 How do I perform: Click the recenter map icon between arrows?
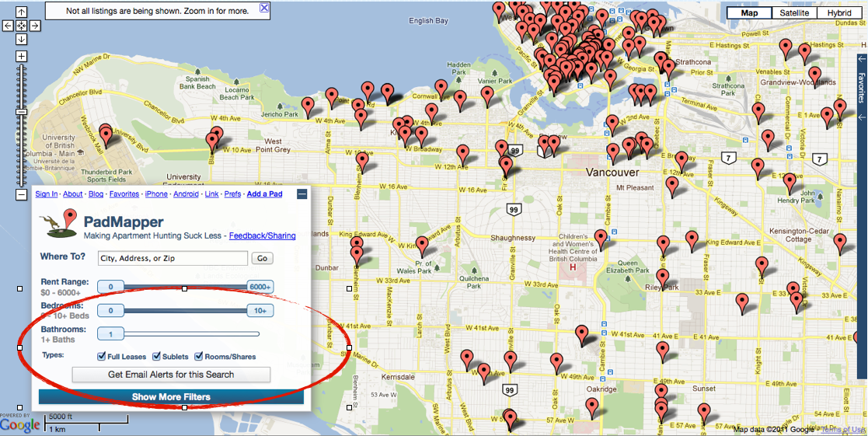pyautogui.click(x=21, y=26)
